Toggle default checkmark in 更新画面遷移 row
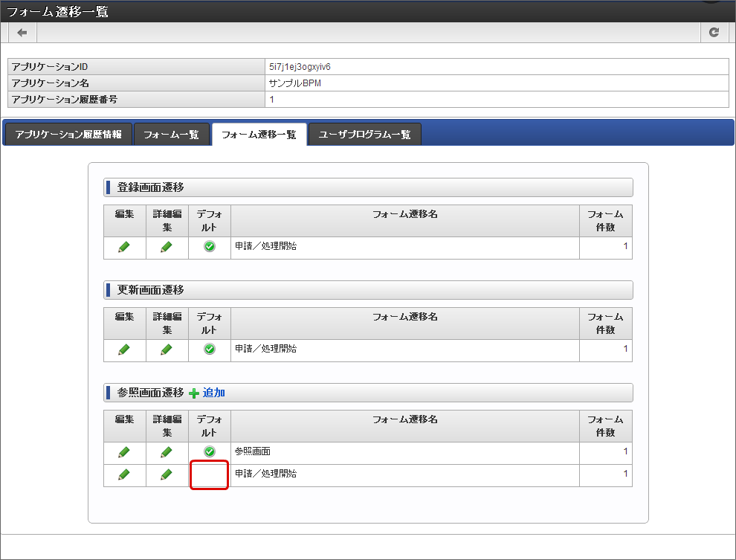Image resolution: width=736 pixels, height=560 pixels. (210, 350)
